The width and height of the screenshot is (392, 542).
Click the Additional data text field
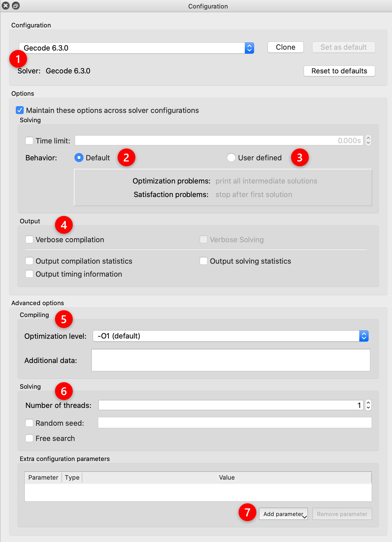click(x=231, y=360)
